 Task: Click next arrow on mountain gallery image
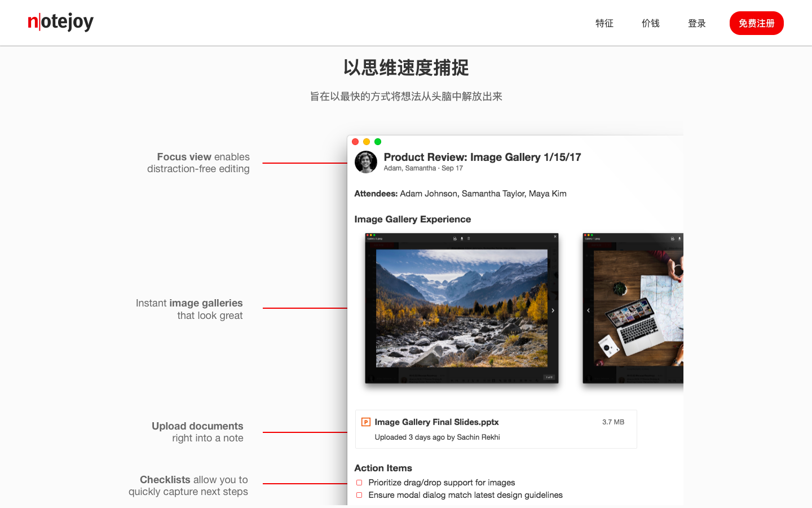pos(553,310)
